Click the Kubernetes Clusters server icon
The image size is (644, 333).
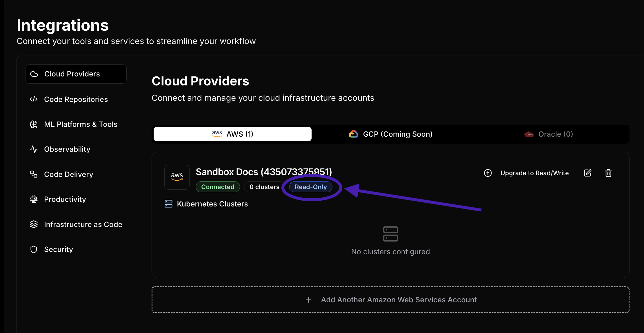click(168, 204)
